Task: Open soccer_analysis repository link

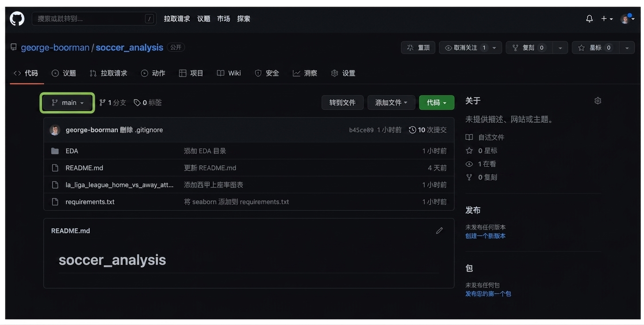Action: pyautogui.click(x=130, y=47)
